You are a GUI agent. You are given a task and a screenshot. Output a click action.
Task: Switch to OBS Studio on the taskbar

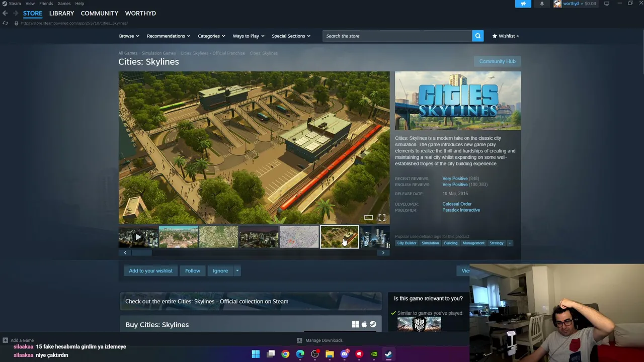point(315,354)
